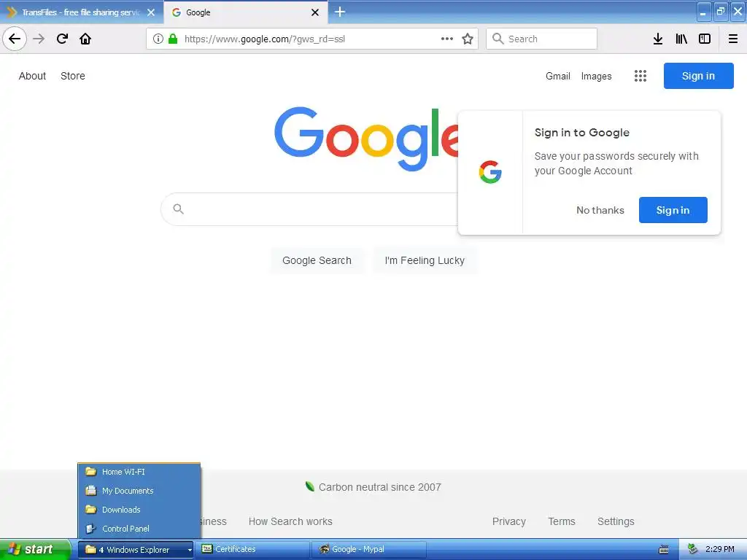747x560 pixels.
Task: Show site information icon in address bar
Action: pos(158,39)
